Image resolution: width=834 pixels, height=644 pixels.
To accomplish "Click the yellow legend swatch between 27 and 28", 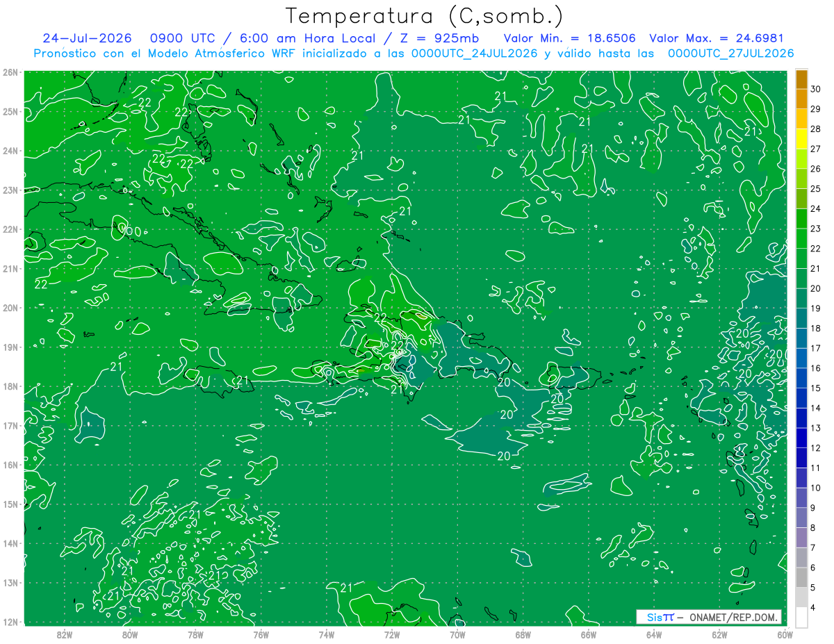I will click(x=801, y=139).
